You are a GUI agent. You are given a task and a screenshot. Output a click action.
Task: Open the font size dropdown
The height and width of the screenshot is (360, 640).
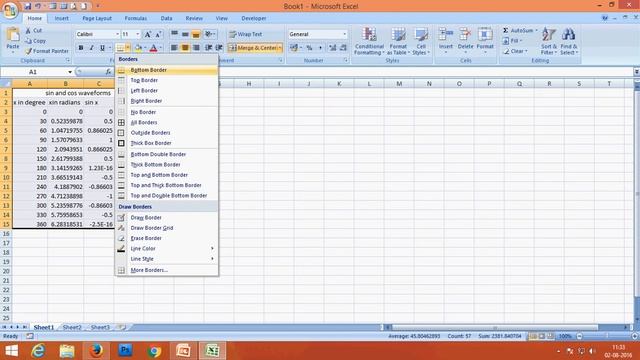pos(138,34)
